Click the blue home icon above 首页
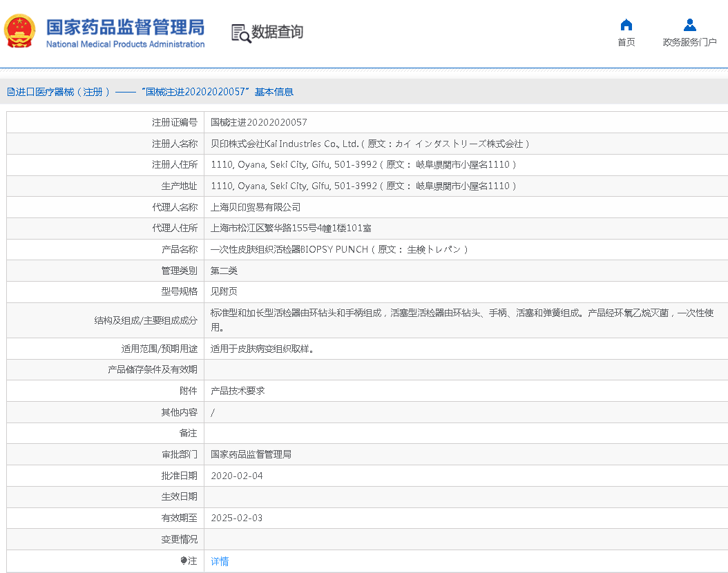 click(626, 25)
